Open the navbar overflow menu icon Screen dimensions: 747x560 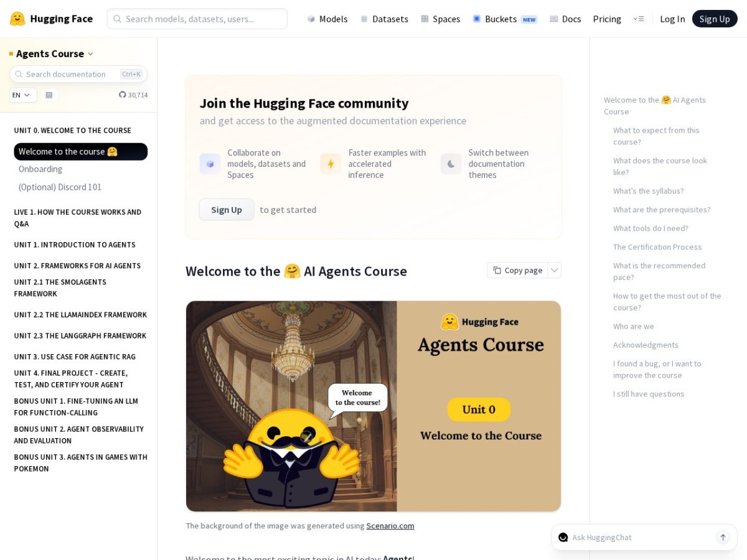click(x=639, y=19)
